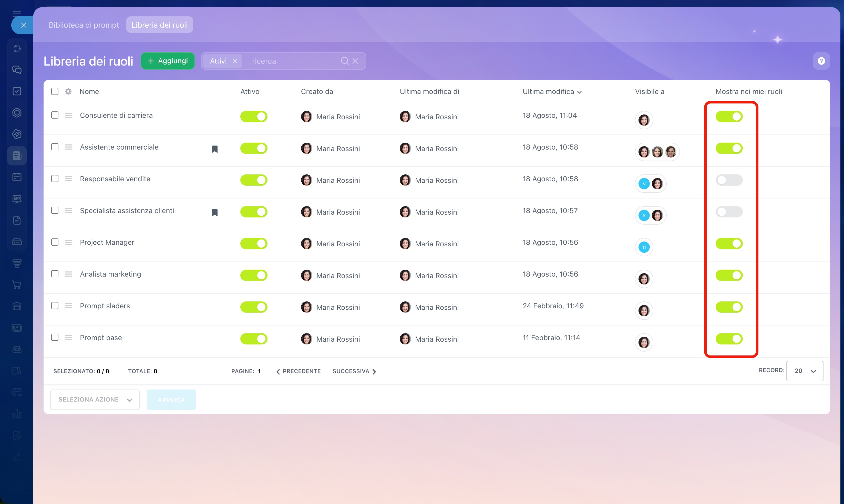Viewport: 844px width, 504px height.
Task: Switch to Biblioteca di prompt tab
Action: [x=84, y=25]
